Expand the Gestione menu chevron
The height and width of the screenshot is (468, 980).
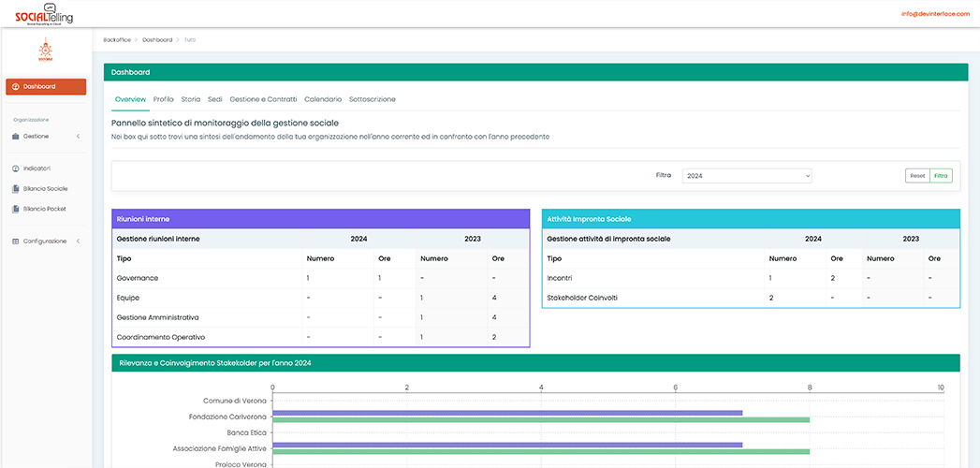(x=78, y=137)
